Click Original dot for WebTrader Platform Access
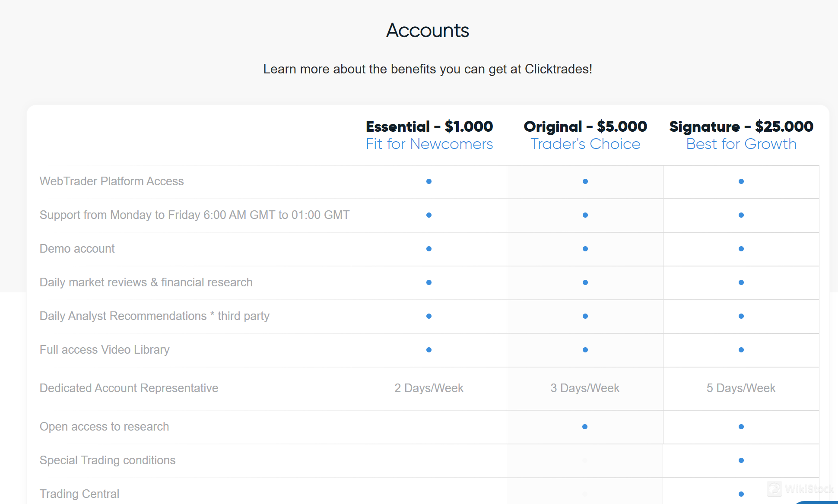The image size is (838, 504). (585, 181)
